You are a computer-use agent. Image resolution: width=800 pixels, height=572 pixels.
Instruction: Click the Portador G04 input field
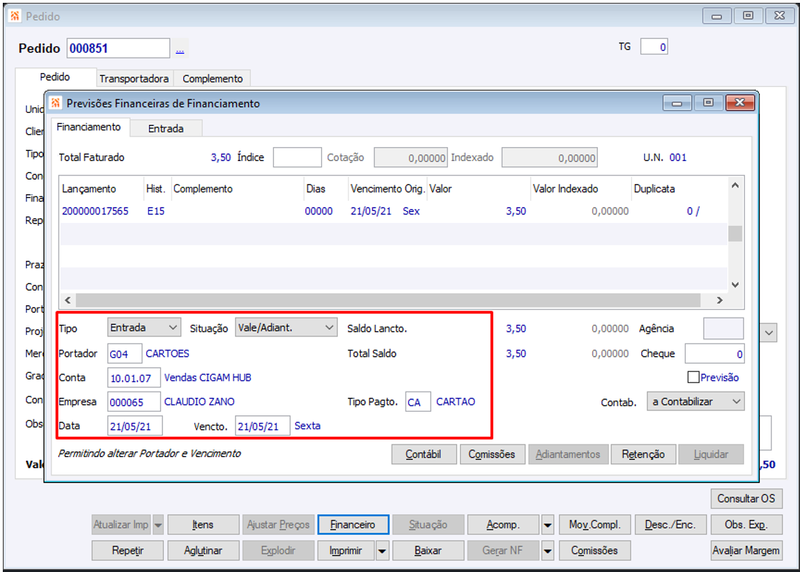[x=124, y=354]
